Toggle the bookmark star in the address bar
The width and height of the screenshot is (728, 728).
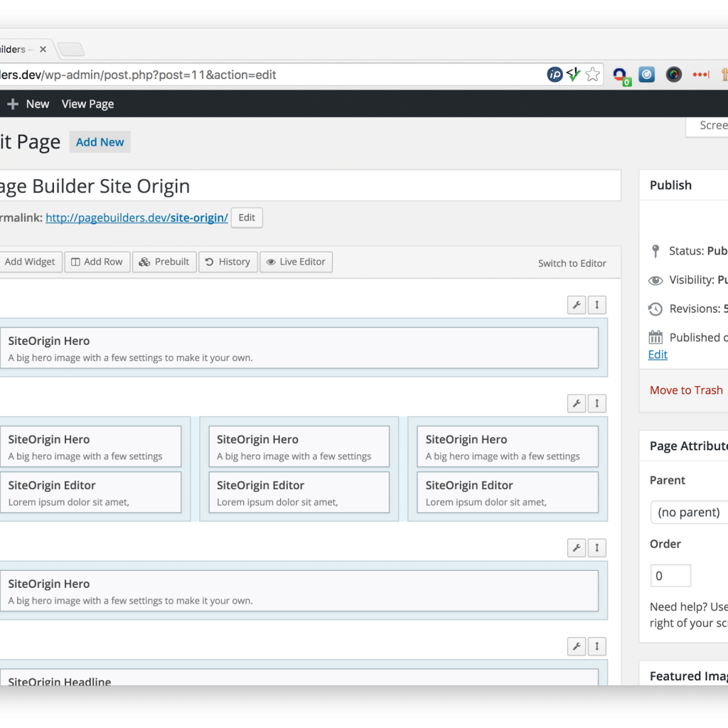pos(592,74)
